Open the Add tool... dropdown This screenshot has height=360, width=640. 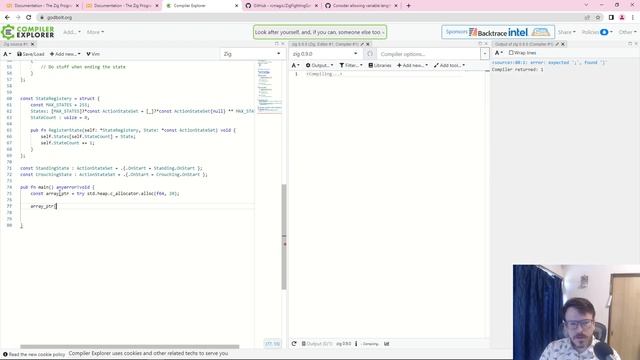coord(449,65)
